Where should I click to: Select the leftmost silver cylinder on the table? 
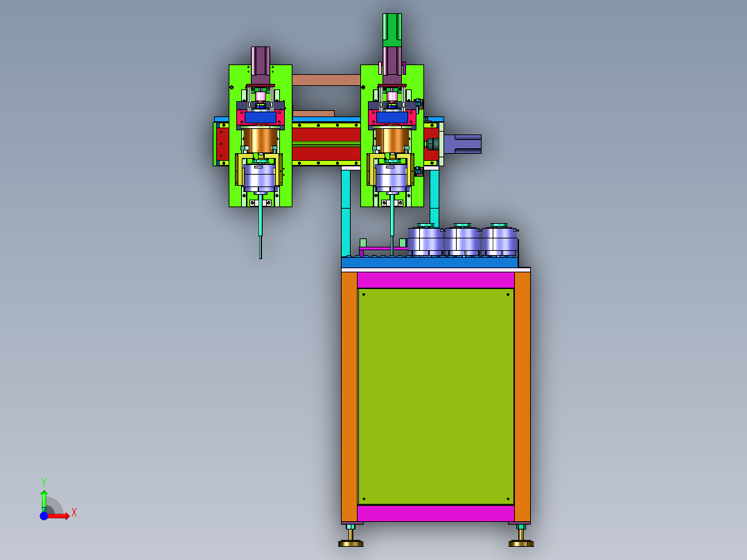pyautogui.click(x=425, y=240)
